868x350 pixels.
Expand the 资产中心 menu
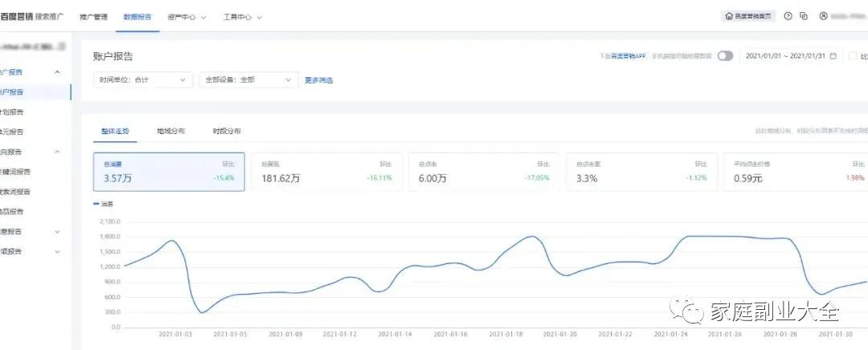tap(186, 16)
